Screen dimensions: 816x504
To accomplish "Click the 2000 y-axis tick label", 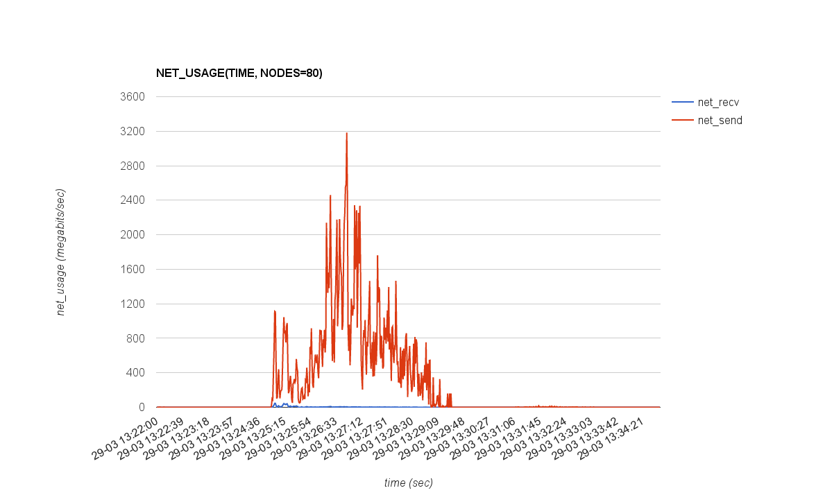I will click(130, 234).
